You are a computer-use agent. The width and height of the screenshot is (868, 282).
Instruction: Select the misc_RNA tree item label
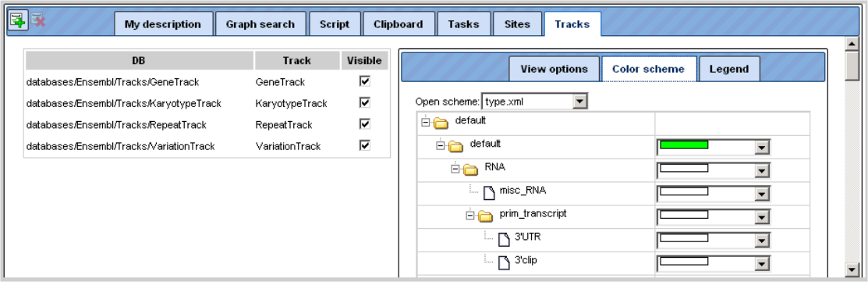pos(523,191)
